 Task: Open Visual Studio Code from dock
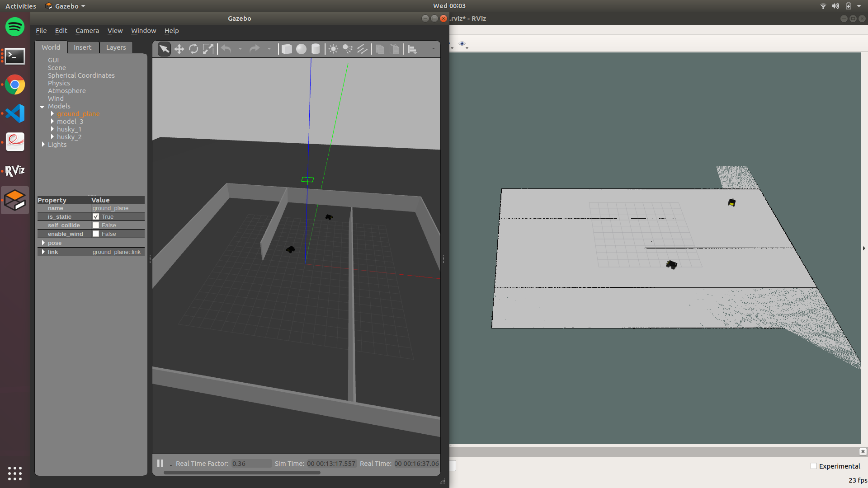point(15,113)
